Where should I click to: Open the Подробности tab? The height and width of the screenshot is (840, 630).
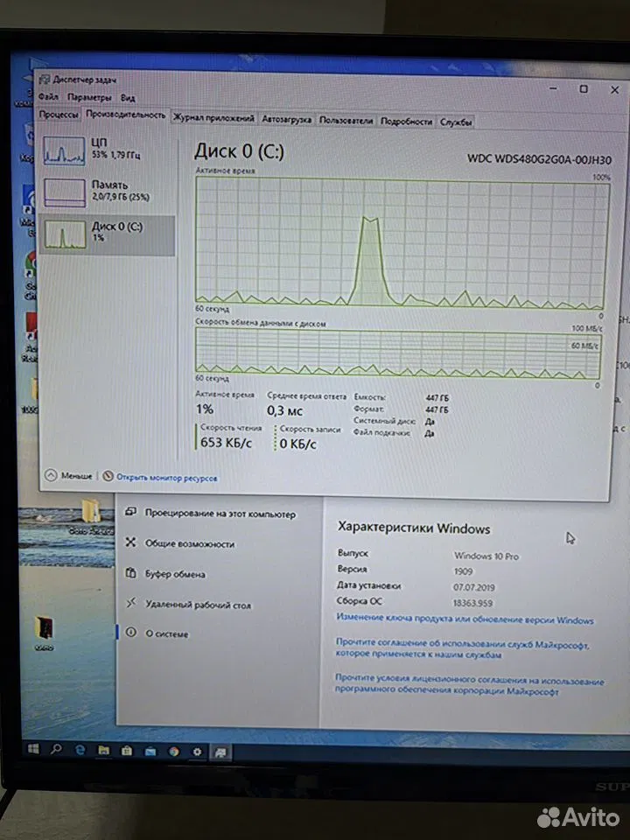tap(406, 121)
